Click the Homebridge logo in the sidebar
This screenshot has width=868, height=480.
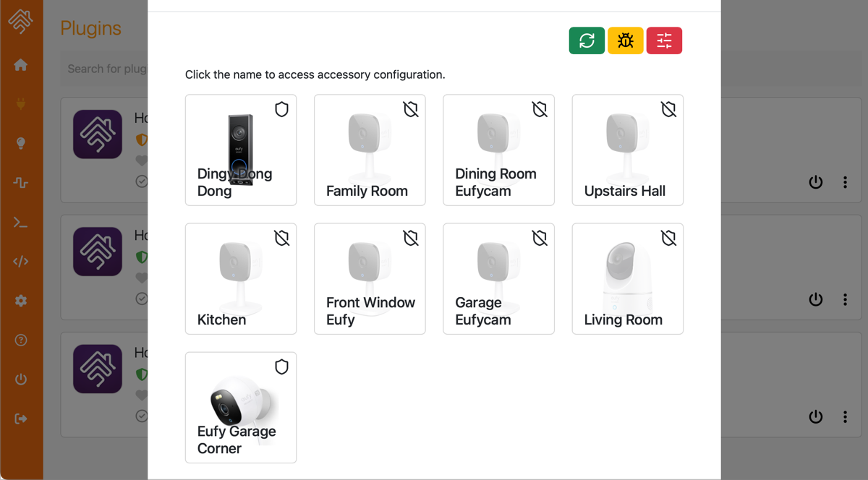pyautogui.click(x=21, y=21)
